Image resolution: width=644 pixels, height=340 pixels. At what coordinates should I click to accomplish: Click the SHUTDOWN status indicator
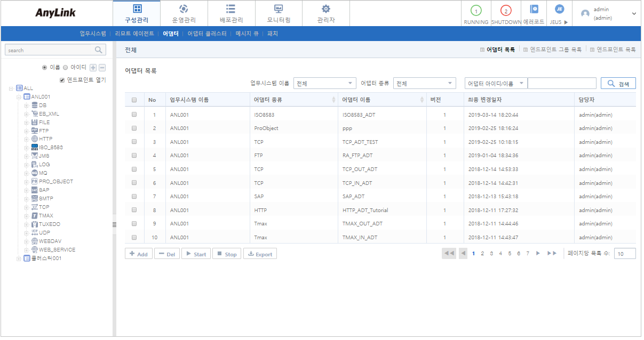pyautogui.click(x=505, y=13)
